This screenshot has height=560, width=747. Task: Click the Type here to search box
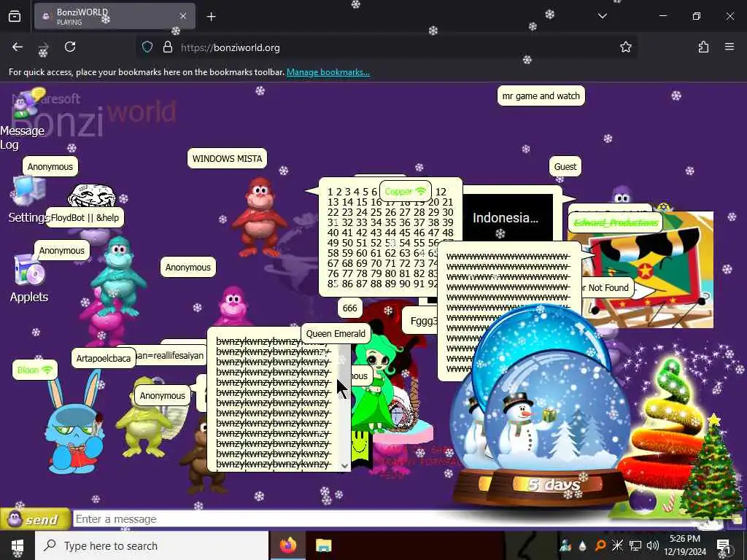(x=152, y=545)
